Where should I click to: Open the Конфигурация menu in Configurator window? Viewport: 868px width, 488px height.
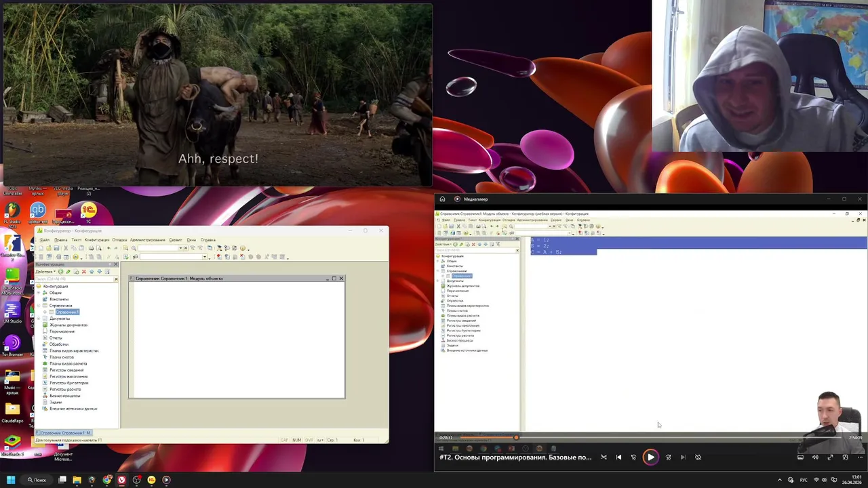click(x=97, y=240)
